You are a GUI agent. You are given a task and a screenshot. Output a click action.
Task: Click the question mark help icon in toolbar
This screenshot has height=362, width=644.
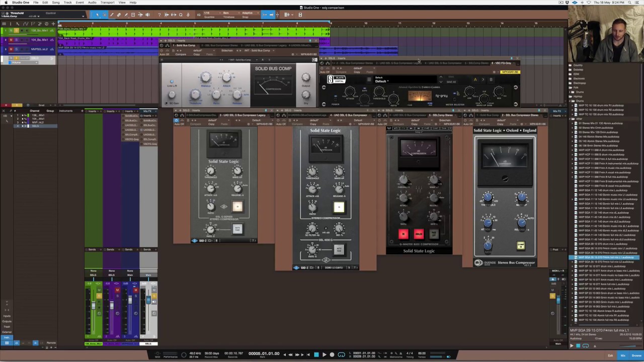pyautogui.click(x=159, y=15)
